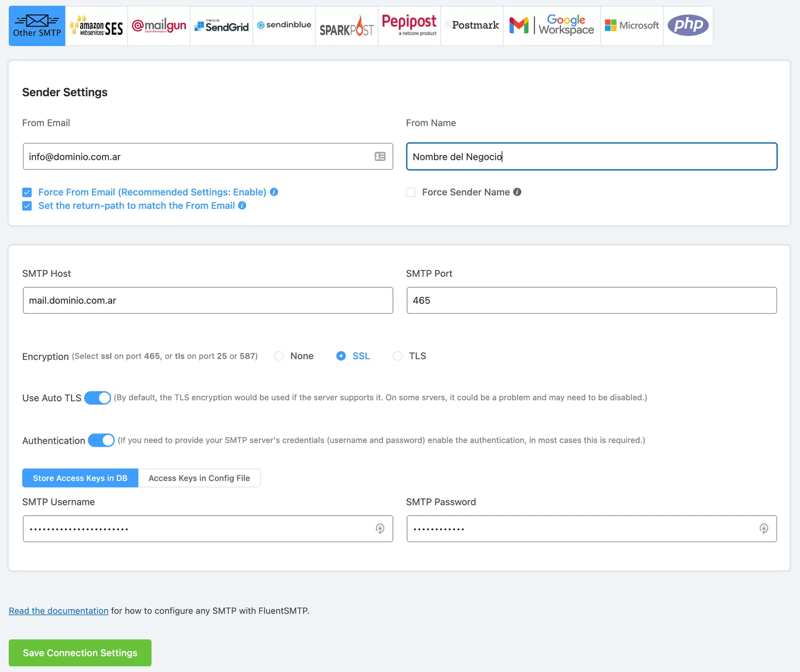Screen dimensions: 800x672
Task: Choose the PHP mail option
Action: pos(688,24)
